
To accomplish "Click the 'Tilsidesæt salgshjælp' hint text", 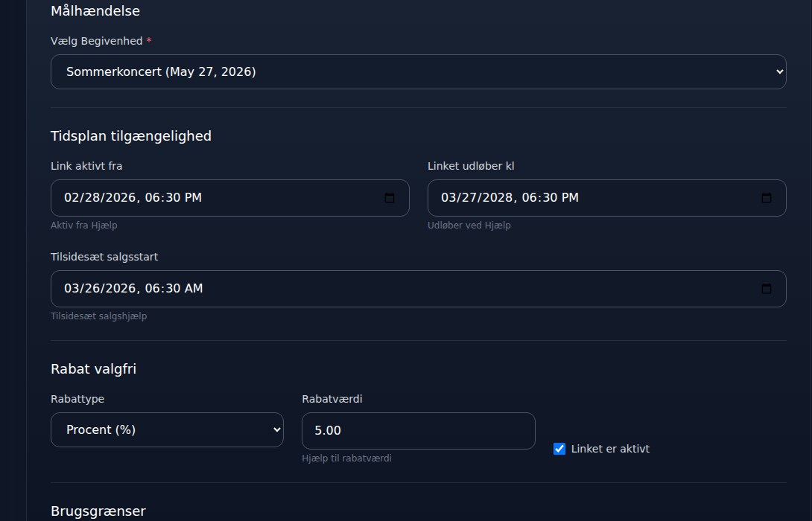I will point(99,316).
